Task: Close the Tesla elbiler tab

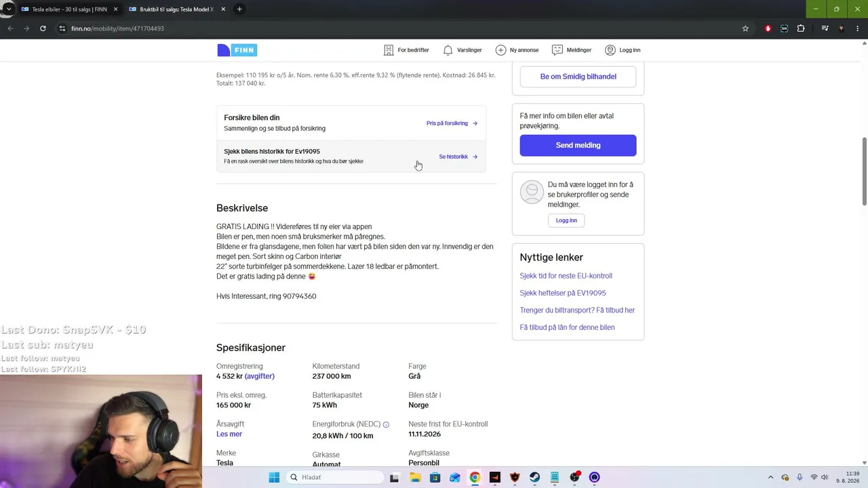Action: tap(115, 9)
